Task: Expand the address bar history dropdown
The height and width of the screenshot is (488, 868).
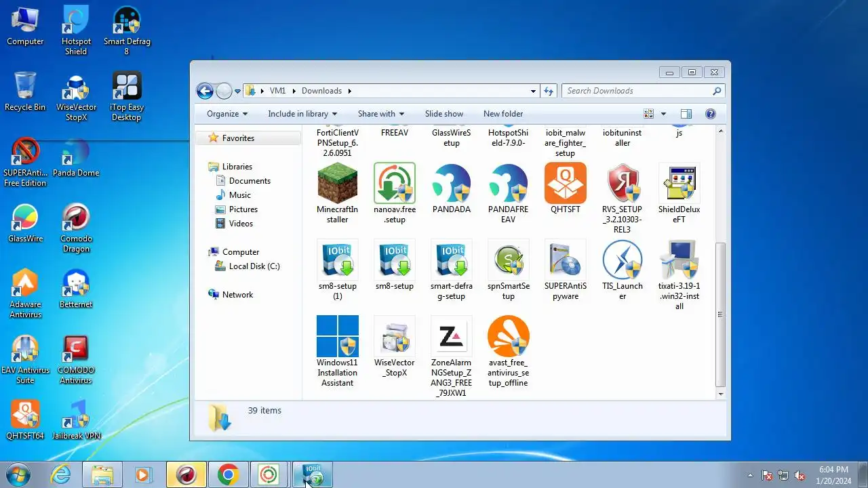Action: click(534, 91)
